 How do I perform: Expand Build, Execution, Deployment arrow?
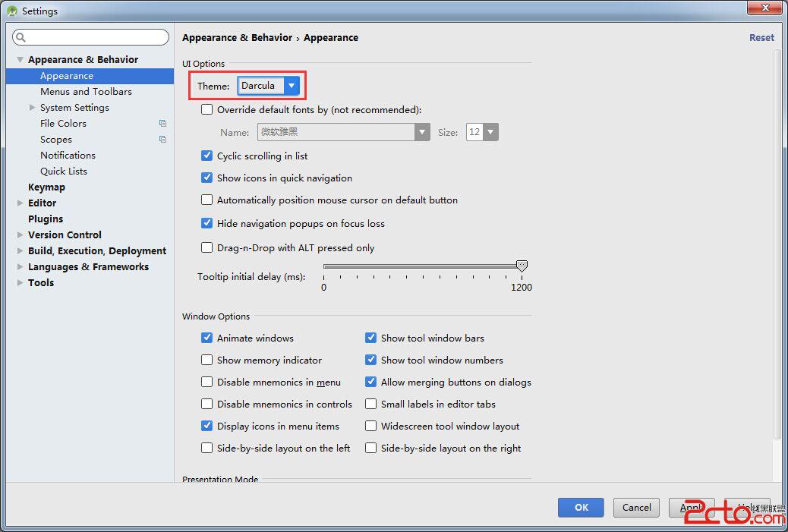[x=20, y=250]
